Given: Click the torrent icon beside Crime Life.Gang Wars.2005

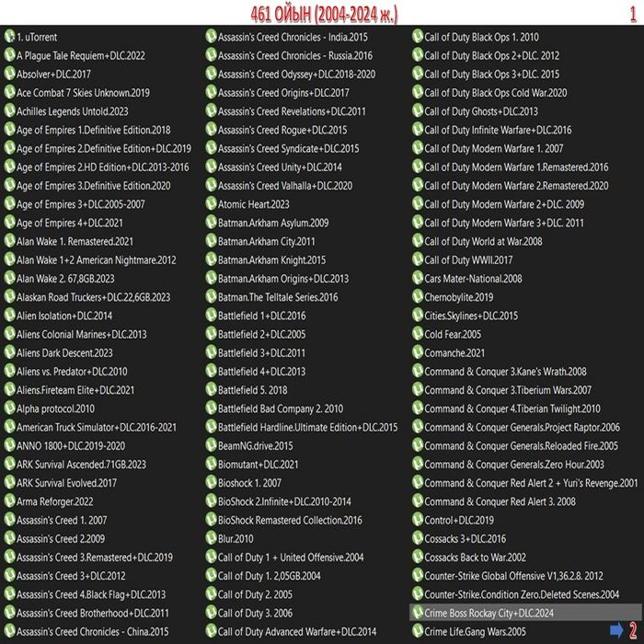Looking at the screenshot, I should point(418,631).
